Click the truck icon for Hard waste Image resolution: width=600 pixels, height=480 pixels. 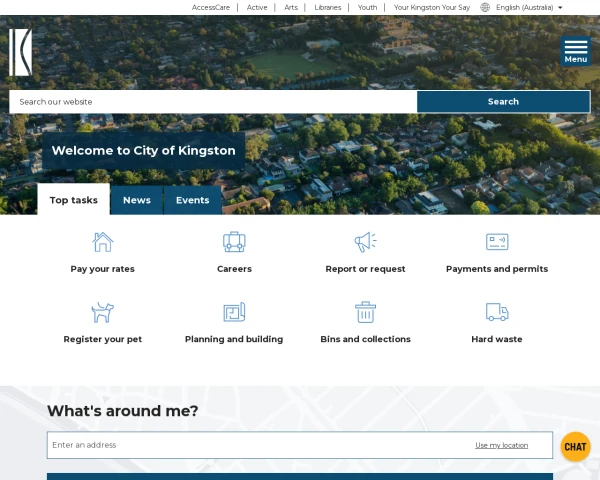point(497,312)
